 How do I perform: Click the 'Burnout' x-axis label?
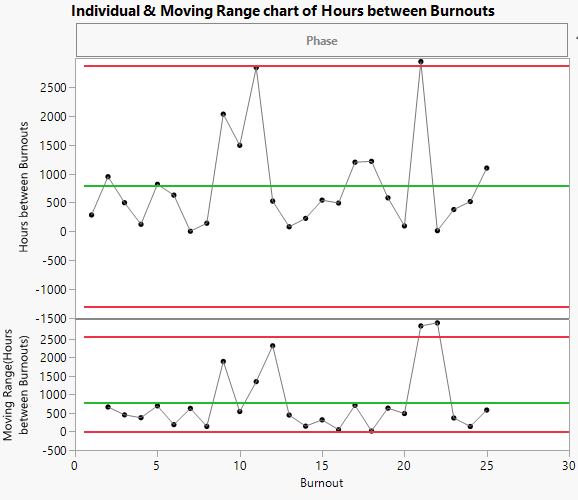point(321,483)
